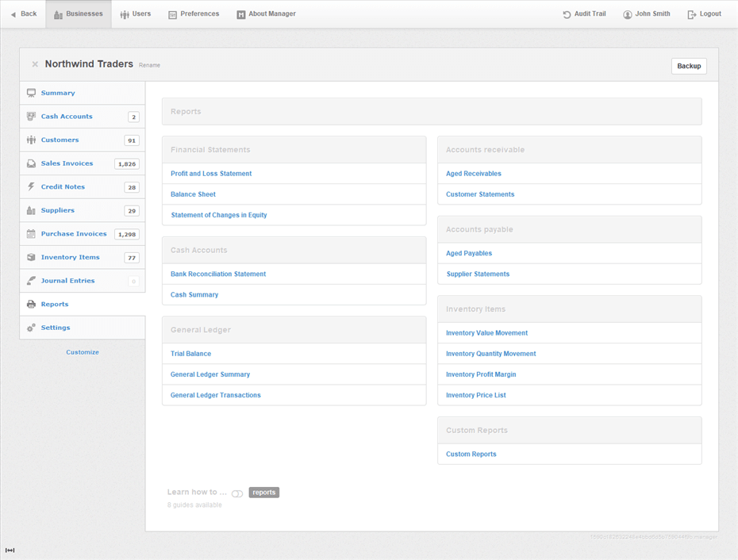The image size is (738, 560).
Task: Open the Preferences tab
Action: [194, 13]
